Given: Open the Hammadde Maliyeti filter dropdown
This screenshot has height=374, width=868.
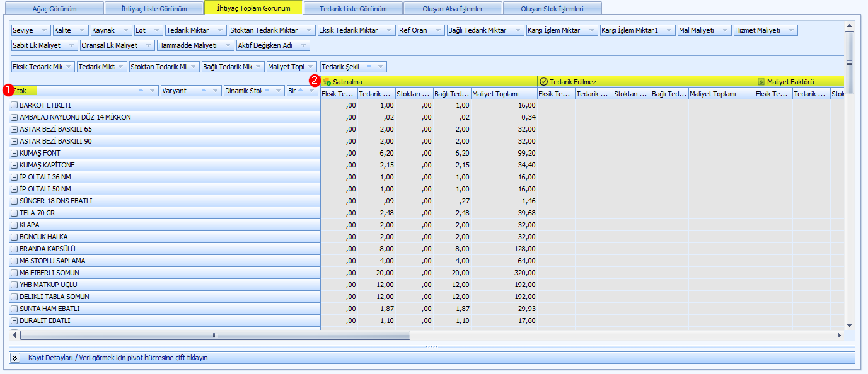Looking at the screenshot, I should (x=228, y=45).
